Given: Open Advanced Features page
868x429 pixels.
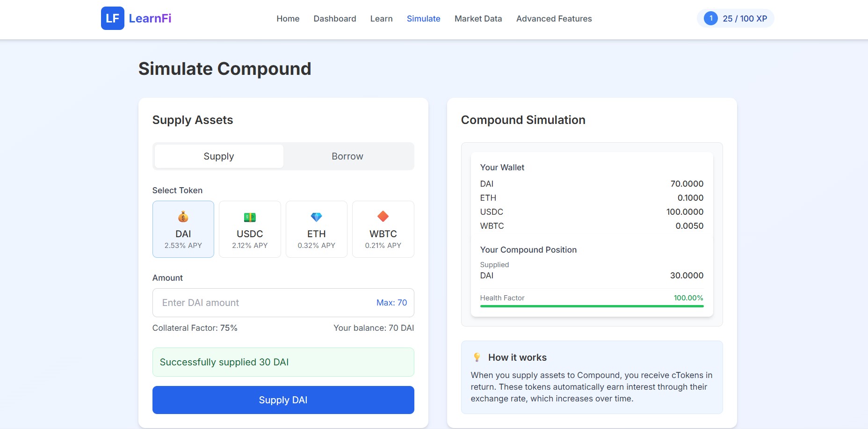Looking at the screenshot, I should point(554,19).
